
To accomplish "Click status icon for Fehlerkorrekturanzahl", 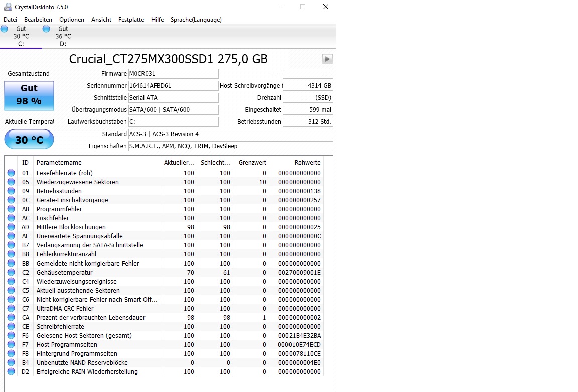I will (11, 254).
